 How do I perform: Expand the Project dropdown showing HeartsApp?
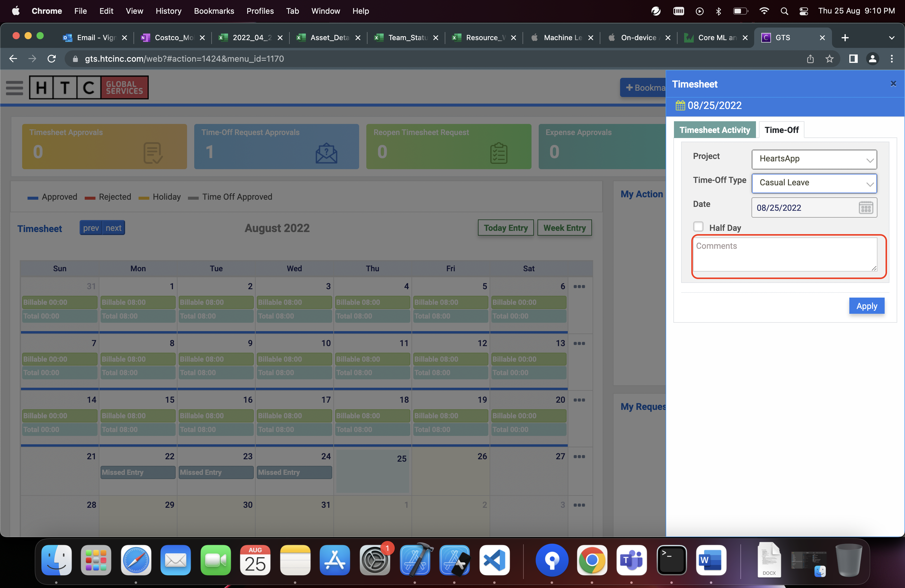pos(814,159)
